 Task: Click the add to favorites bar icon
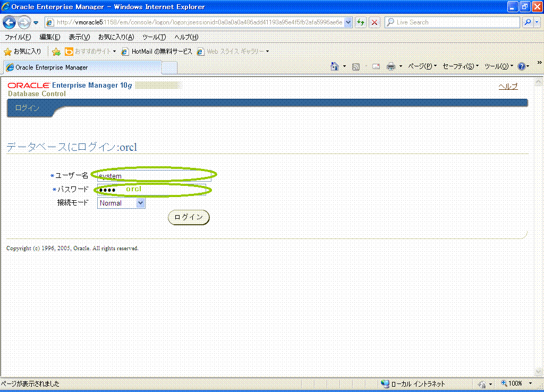[56, 52]
